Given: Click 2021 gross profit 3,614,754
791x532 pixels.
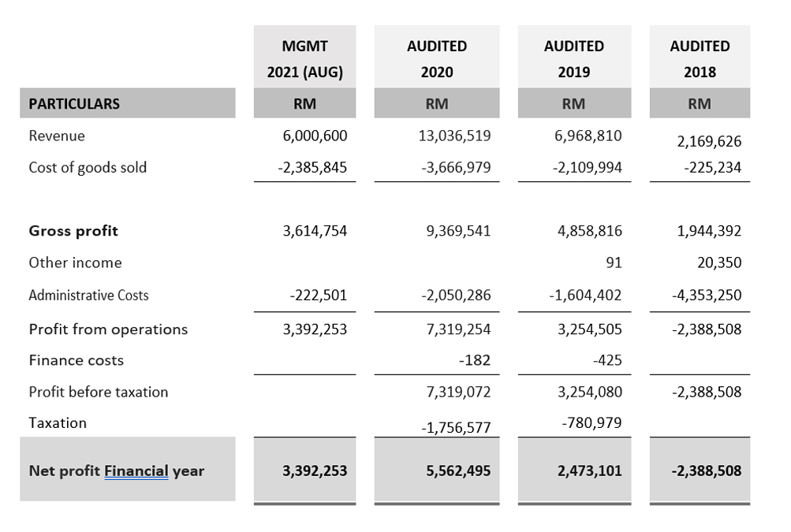Looking at the screenshot, I should coord(315,231).
